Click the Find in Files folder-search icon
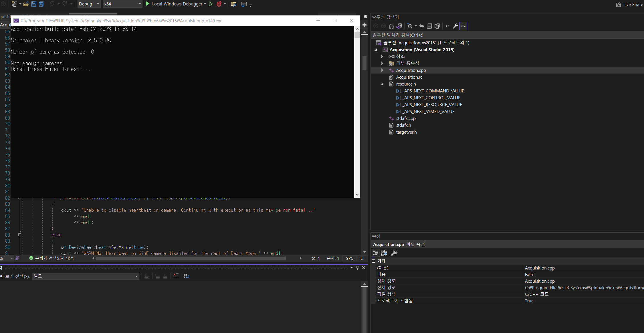 [x=233, y=4]
